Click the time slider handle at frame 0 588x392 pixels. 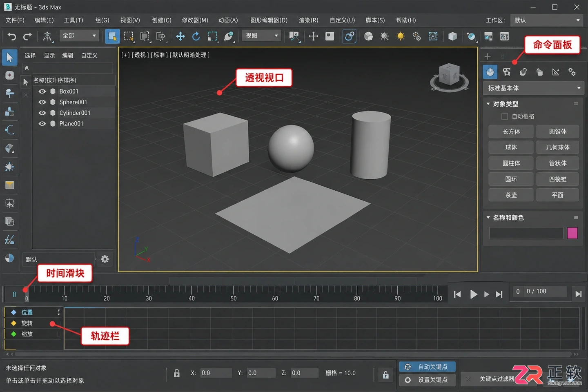[x=26, y=294]
